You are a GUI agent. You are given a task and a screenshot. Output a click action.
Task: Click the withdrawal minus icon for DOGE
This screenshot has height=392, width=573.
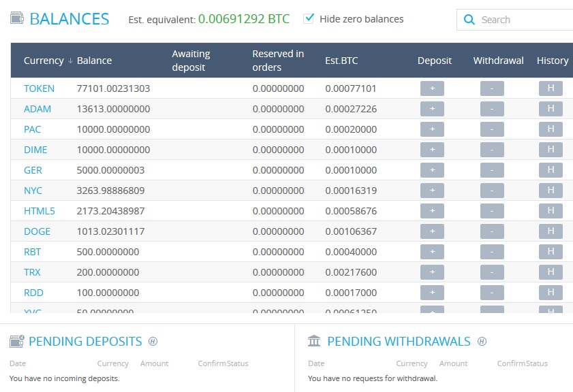492,231
